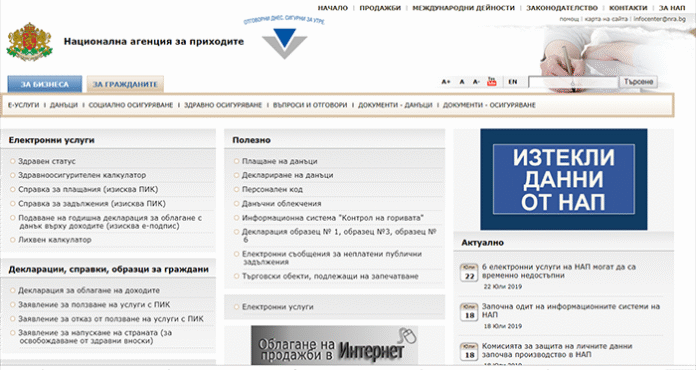The image size is (696, 370).
Task: Click the помощ help link
Action: click(569, 19)
